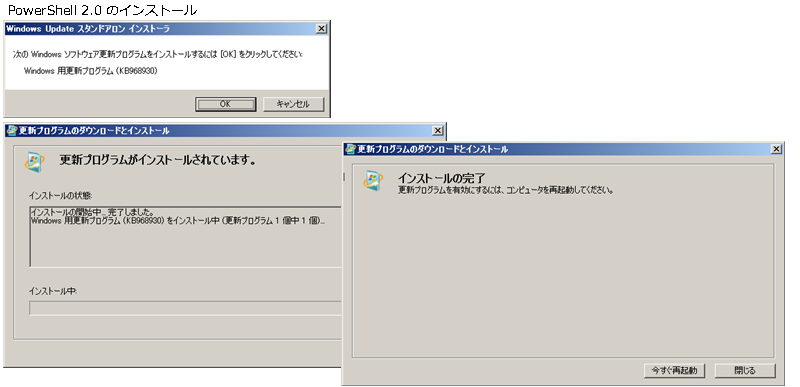Click the title bar icon of the installing window

click(x=12, y=131)
